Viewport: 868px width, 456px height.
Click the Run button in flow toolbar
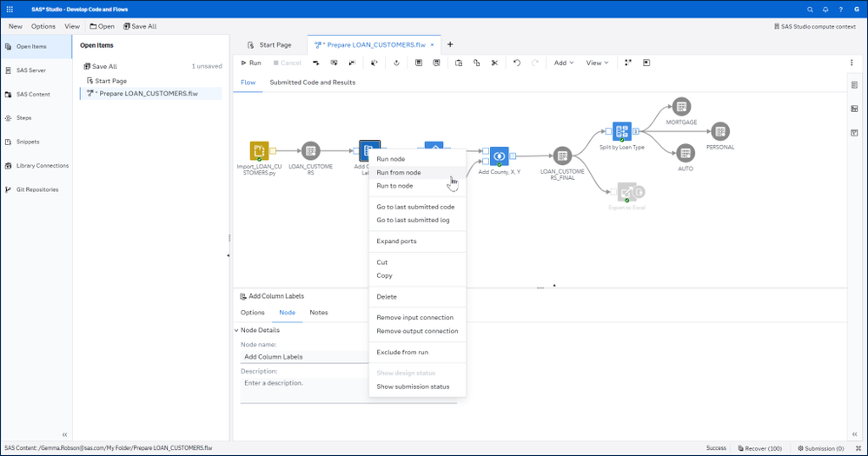click(x=251, y=63)
